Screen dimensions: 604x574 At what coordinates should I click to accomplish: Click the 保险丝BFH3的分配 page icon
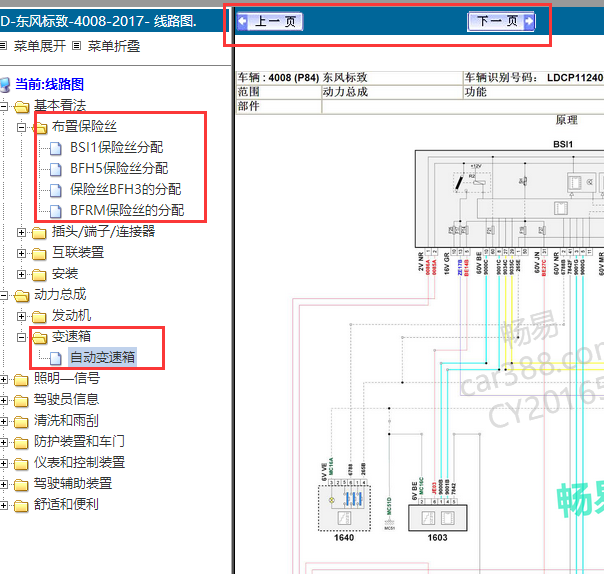(x=56, y=190)
